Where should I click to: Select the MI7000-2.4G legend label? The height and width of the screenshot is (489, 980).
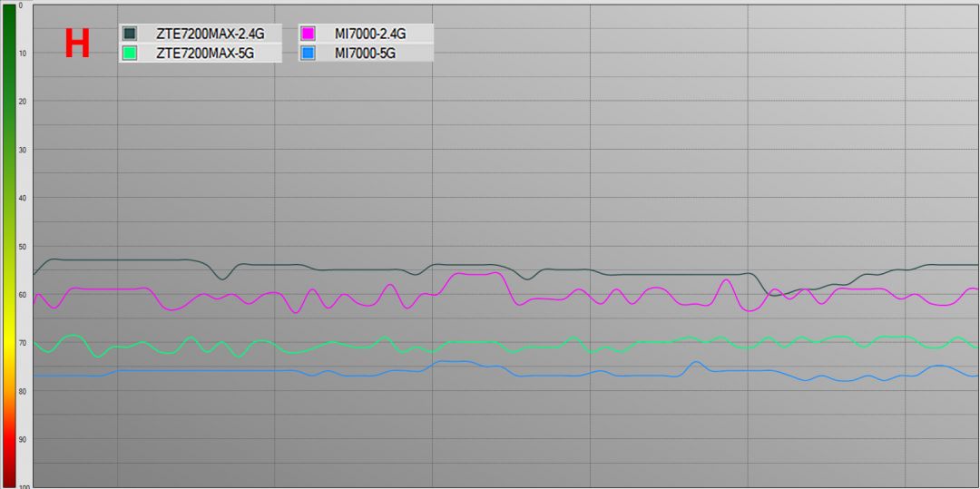[370, 34]
